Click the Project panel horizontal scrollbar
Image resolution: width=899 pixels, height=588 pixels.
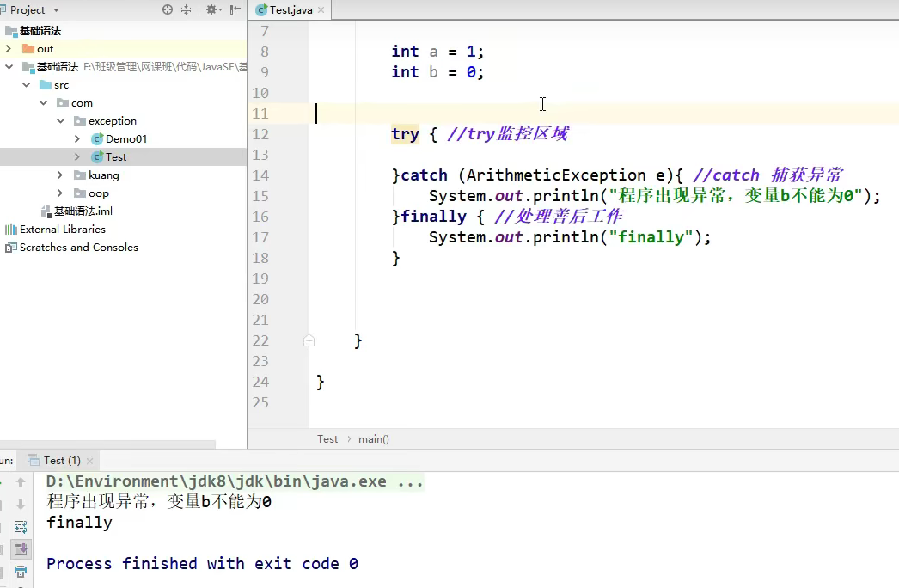[x=107, y=444]
